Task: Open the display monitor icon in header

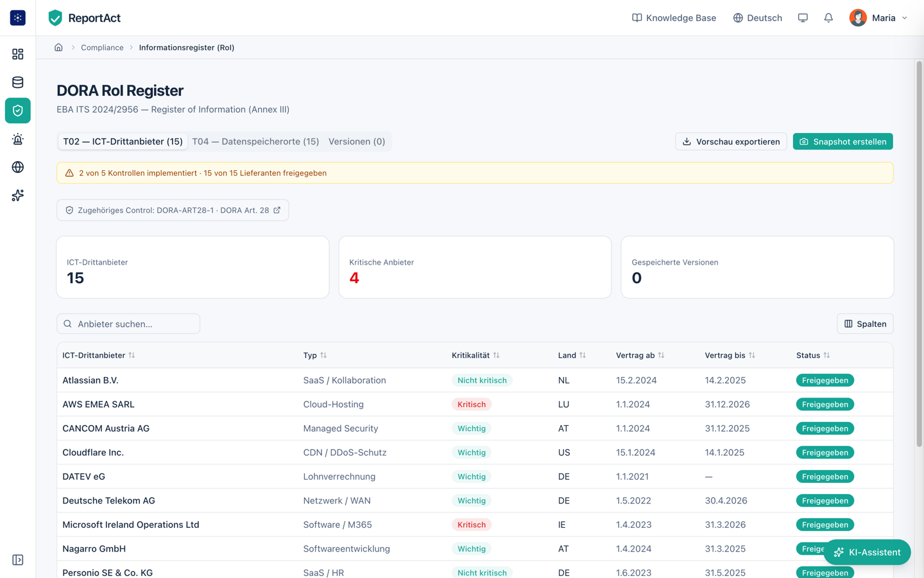Action: tap(803, 18)
